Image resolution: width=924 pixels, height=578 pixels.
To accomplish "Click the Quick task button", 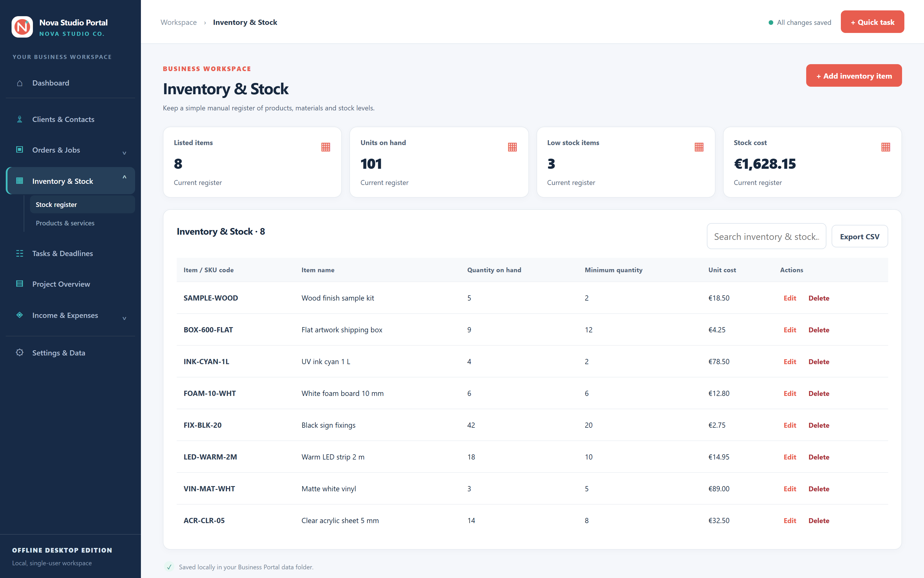I will pyautogui.click(x=872, y=22).
